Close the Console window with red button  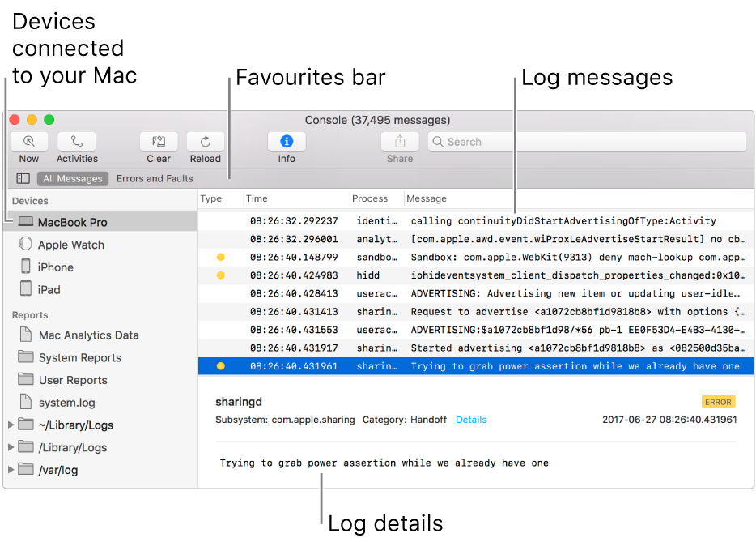(x=15, y=120)
